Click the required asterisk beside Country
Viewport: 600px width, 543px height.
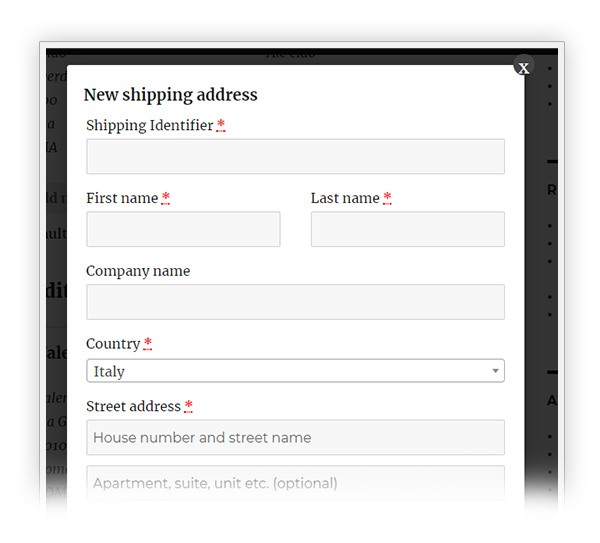[148, 343]
